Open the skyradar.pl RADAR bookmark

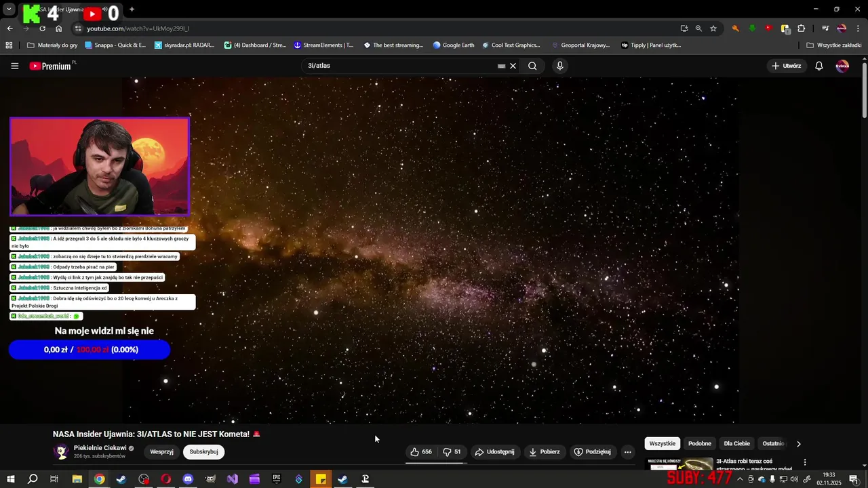tap(184, 45)
